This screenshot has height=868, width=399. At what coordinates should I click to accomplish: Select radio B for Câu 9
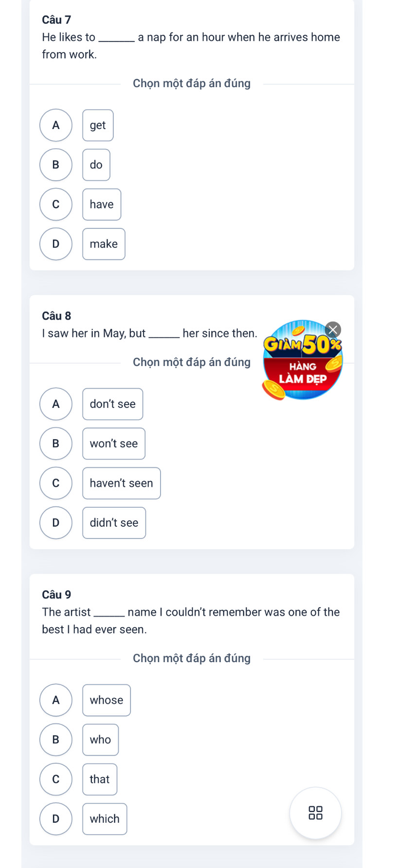(x=56, y=739)
